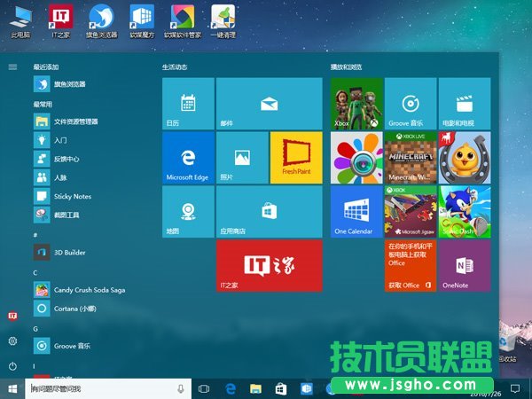Viewport: 532px width, 399px height.
Task: Open the One Calendar tile
Action: click(x=356, y=211)
